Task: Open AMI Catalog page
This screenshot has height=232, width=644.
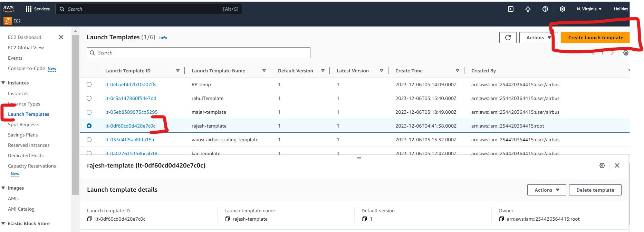Action: point(21,209)
